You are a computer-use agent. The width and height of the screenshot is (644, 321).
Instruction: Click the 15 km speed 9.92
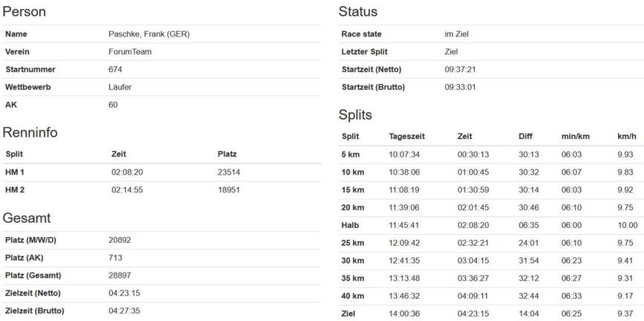click(x=625, y=190)
